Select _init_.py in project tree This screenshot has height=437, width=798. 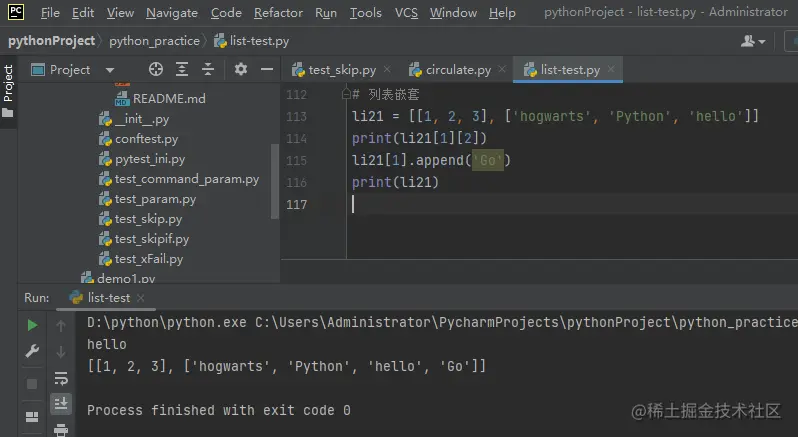(134, 119)
